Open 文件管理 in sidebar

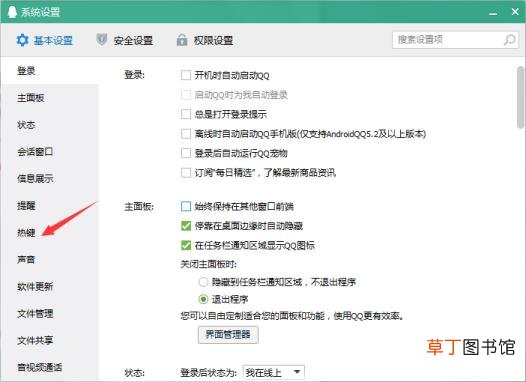pos(50,313)
